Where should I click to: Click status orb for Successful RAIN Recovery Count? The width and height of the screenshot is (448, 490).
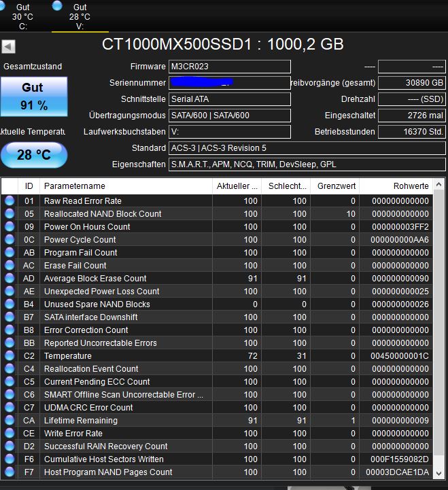pyautogui.click(x=10, y=446)
